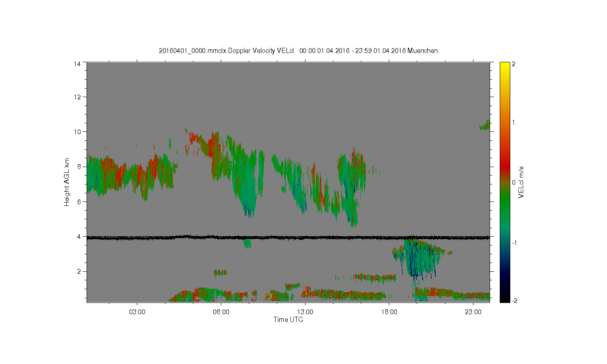Screen dimensions: 607x364
Task: Click the 13:00 time tick label
Action: click(x=305, y=312)
